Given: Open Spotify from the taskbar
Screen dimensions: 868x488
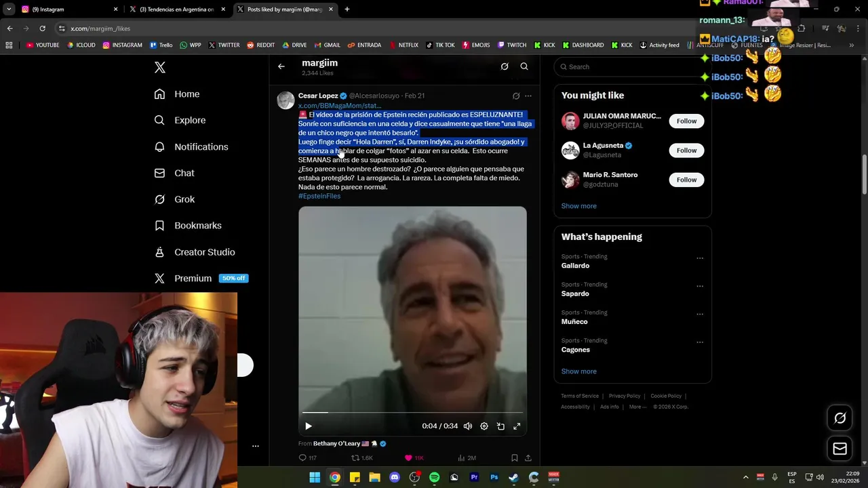Looking at the screenshot, I should point(435,478).
